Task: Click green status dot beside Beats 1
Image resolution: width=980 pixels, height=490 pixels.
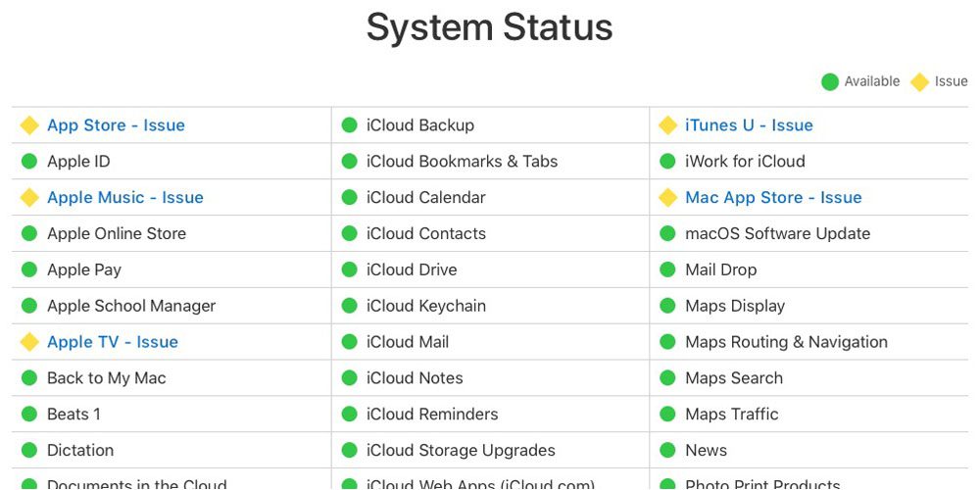Action: click(29, 414)
